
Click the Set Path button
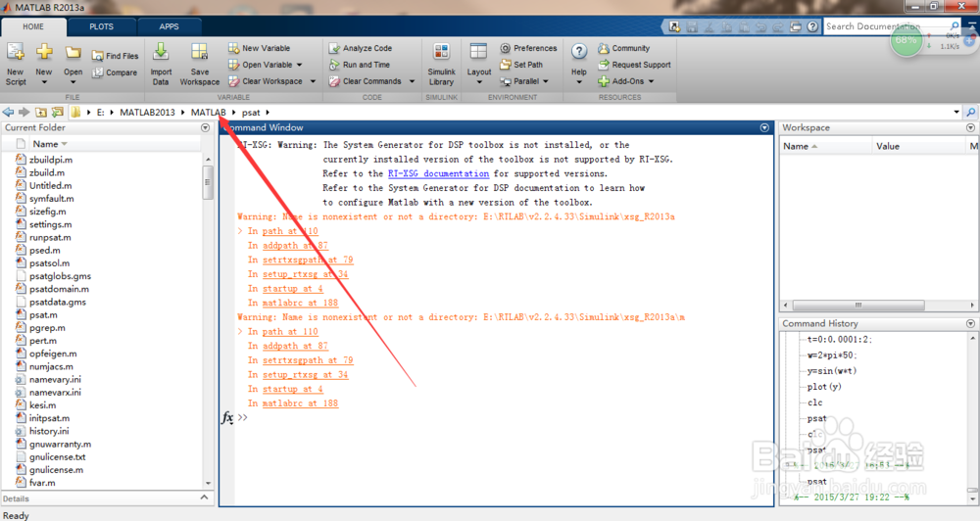point(521,65)
